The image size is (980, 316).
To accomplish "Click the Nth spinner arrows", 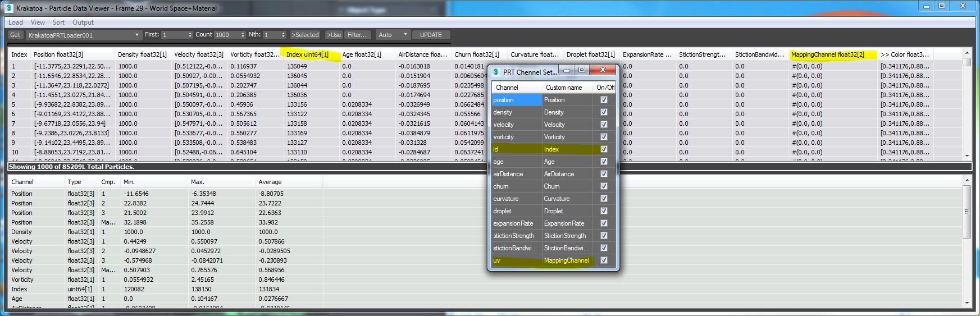I will pos(284,35).
